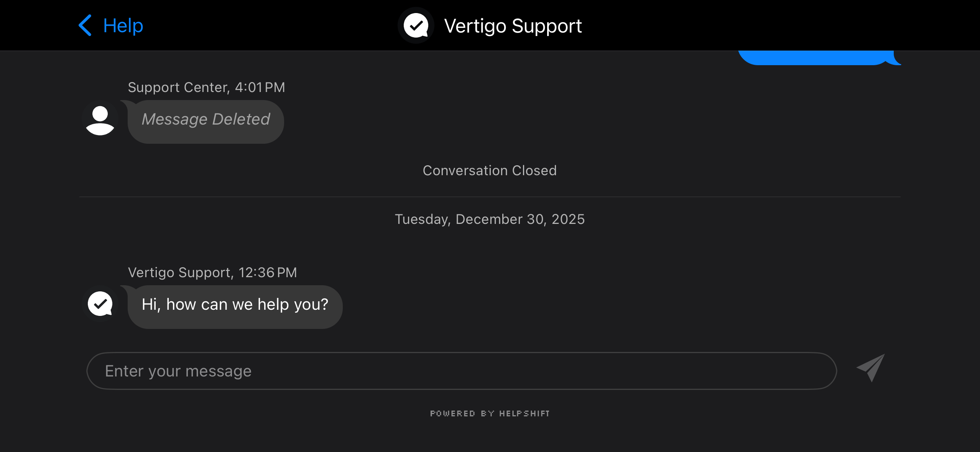Tap the Vertigo Support header title
This screenshot has width=980, height=452.
click(x=513, y=26)
